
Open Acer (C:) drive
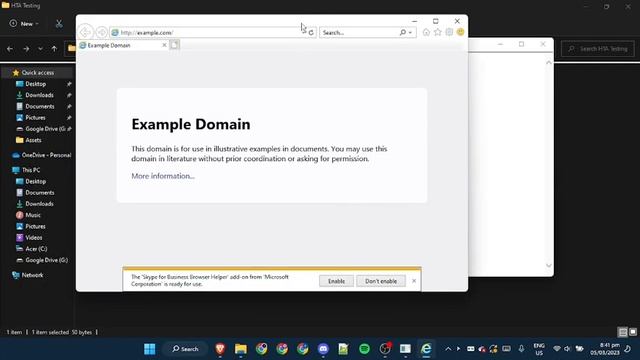[36, 249]
